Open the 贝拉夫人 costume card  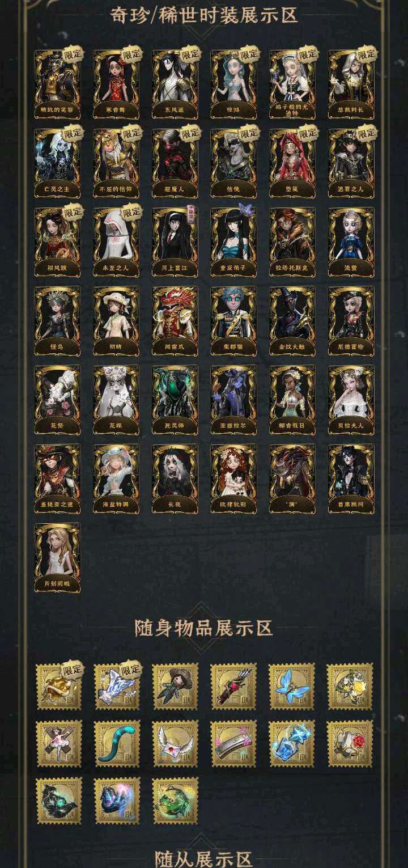coord(351,400)
